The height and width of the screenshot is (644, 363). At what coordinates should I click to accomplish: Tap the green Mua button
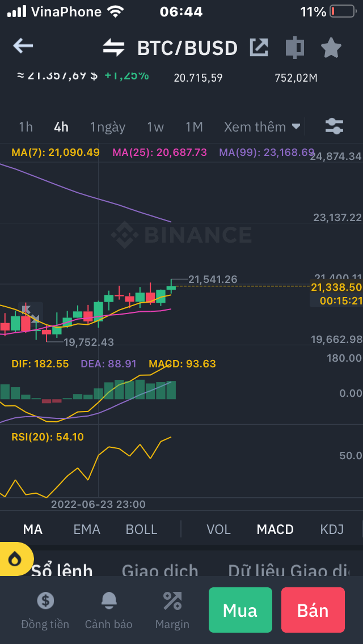(240, 610)
